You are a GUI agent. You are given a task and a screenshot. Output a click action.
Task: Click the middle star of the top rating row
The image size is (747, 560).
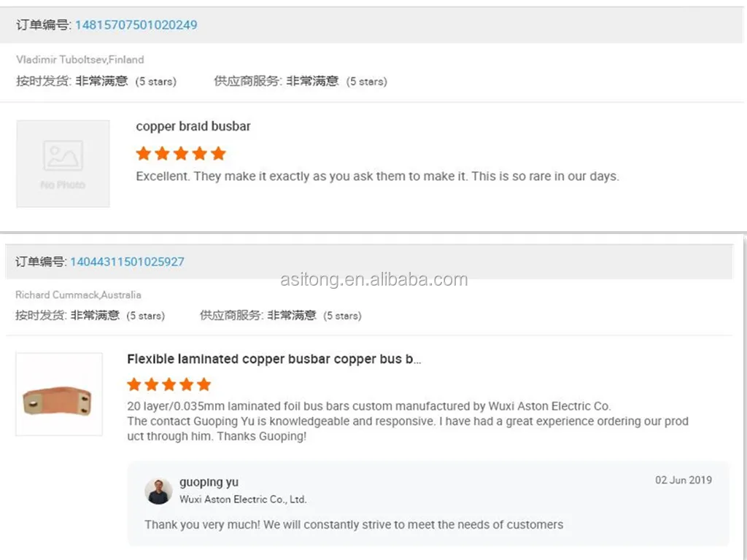pos(181,153)
